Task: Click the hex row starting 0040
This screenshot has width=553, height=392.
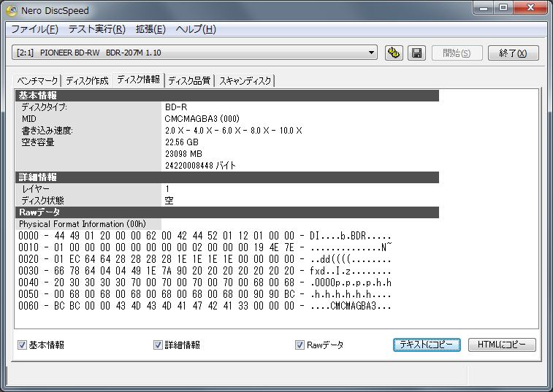Action: (x=205, y=283)
